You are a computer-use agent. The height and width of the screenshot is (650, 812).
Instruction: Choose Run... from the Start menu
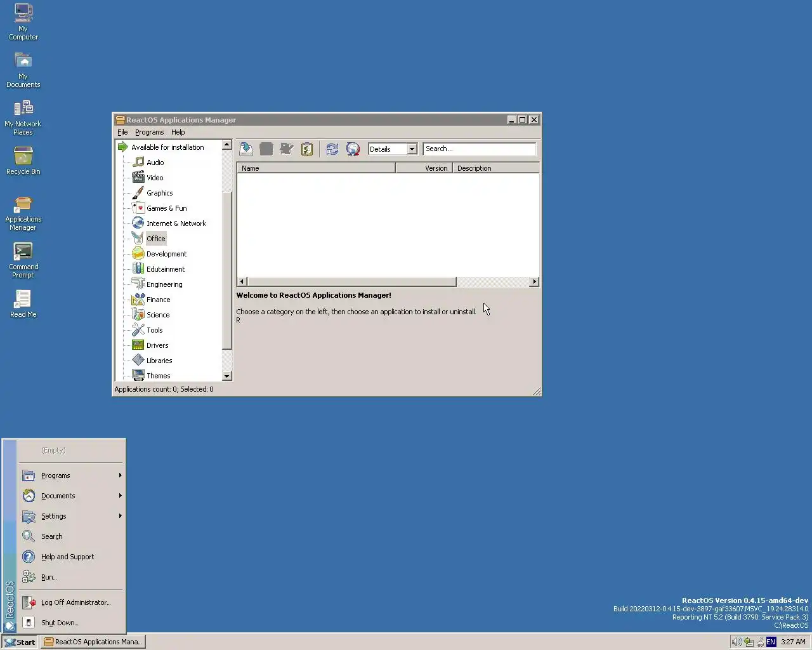pos(72,577)
